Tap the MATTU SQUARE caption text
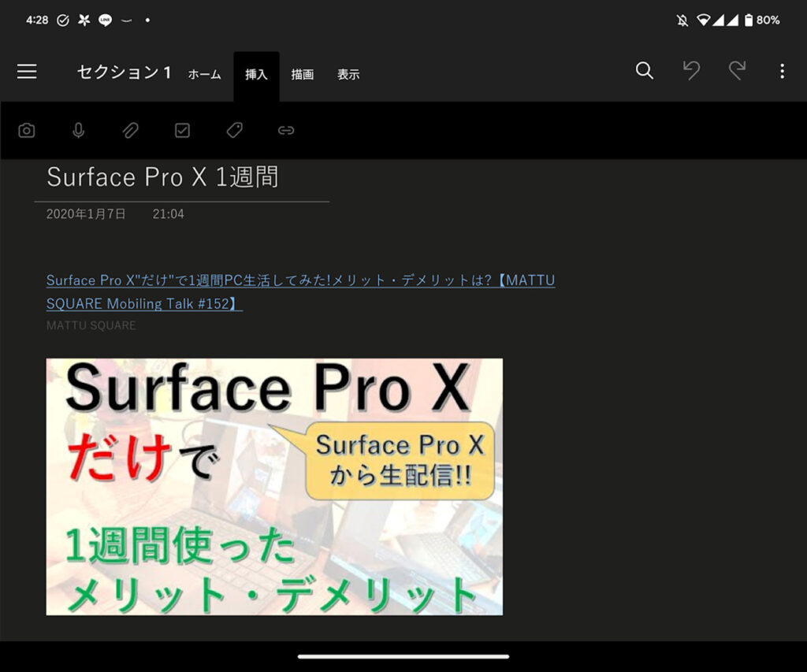 (x=91, y=325)
